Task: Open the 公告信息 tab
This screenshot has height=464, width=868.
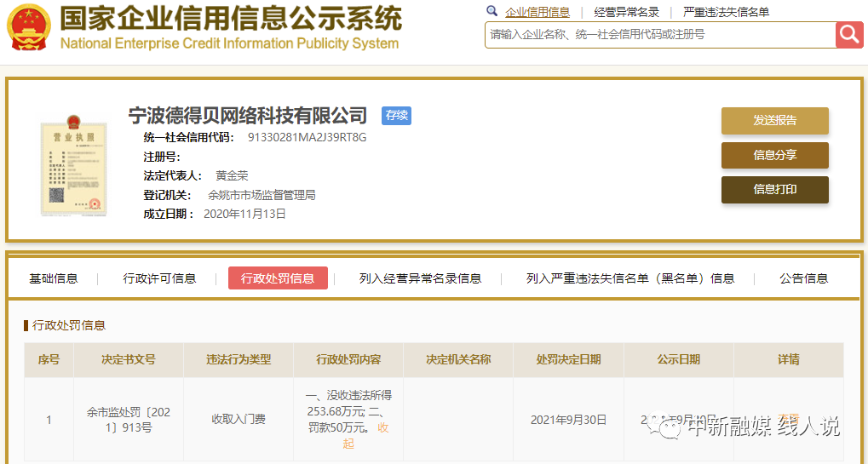Action: click(x=804, y=278)
